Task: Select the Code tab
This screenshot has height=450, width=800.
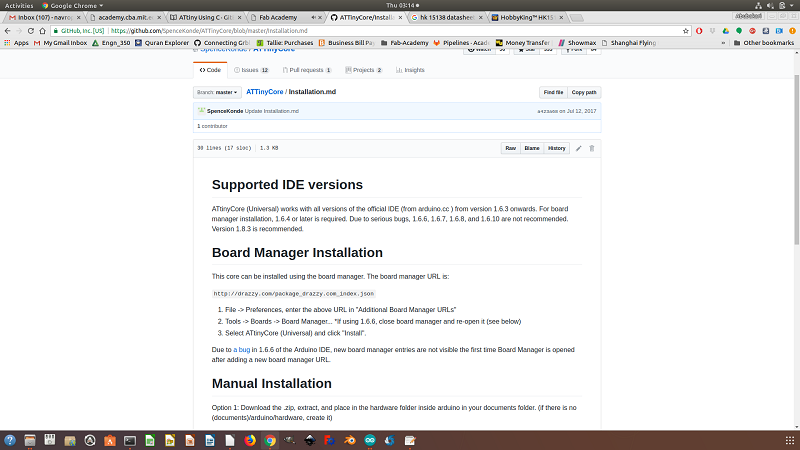Action: pyautogui.click(x=210, y=70)
